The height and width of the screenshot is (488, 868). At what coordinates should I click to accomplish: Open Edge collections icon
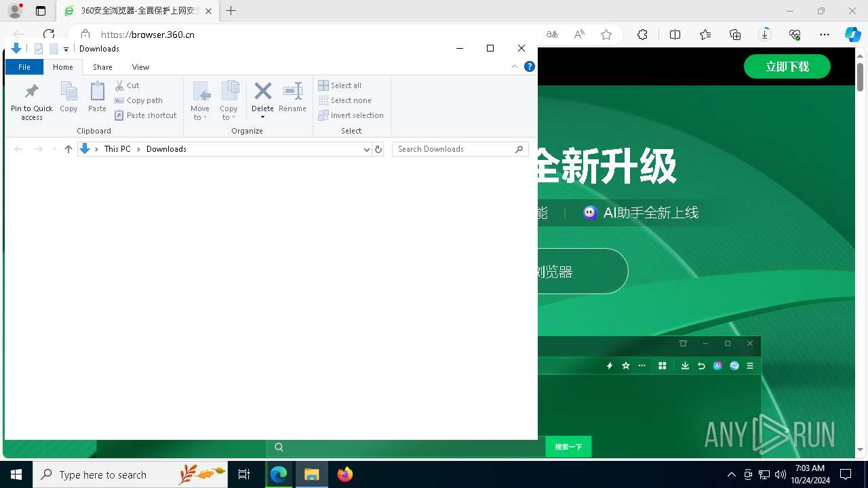tap(735, 35)
